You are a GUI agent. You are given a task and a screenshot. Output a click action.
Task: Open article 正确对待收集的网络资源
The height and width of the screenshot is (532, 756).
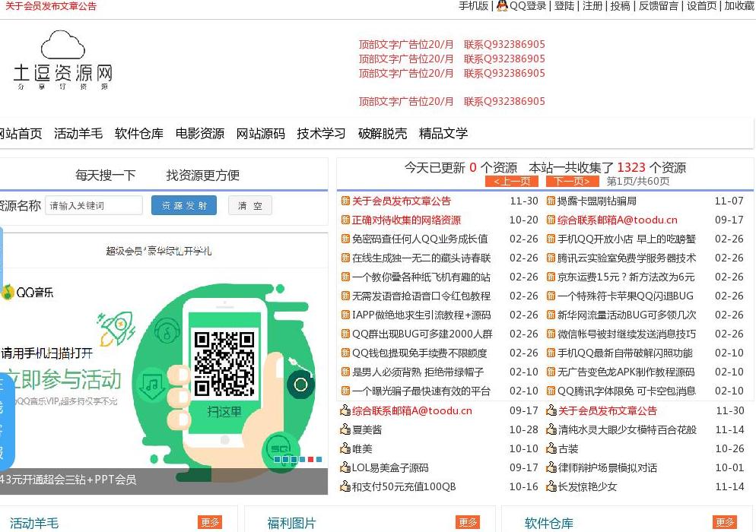coord(406,220)
